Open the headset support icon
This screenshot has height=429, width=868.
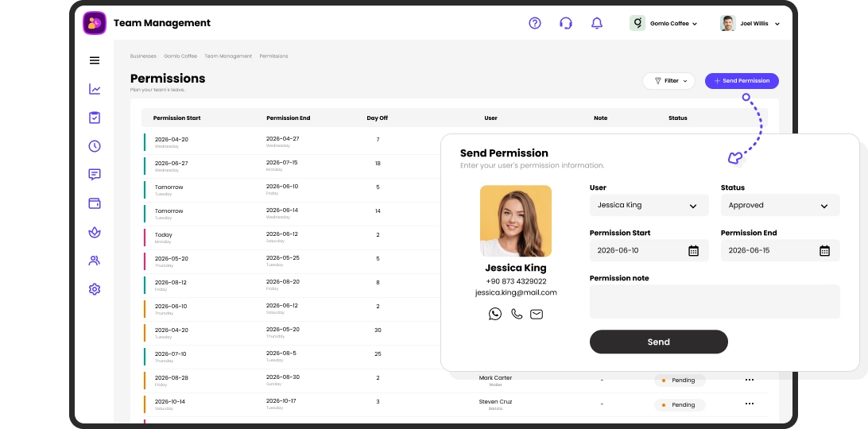point(566,23)
